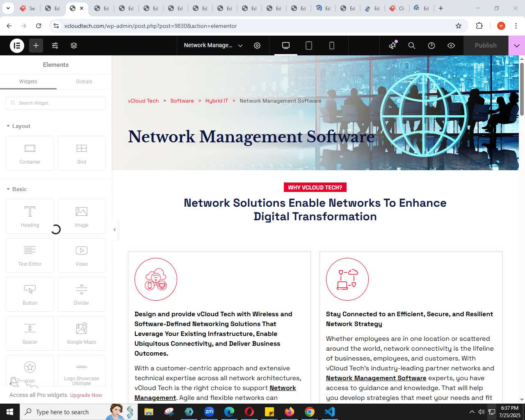Select the Widgets tab
This screenshot has width=525, height=420.
coord(28,82)
